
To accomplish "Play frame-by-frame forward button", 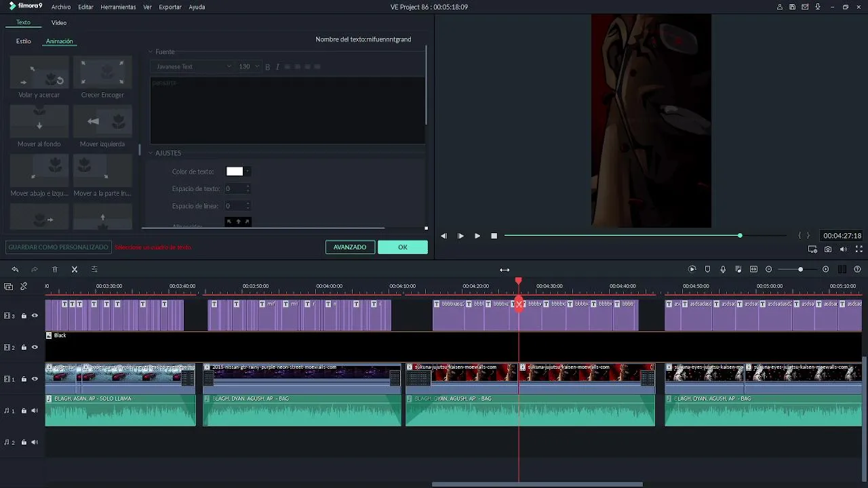I will point(460,236).
